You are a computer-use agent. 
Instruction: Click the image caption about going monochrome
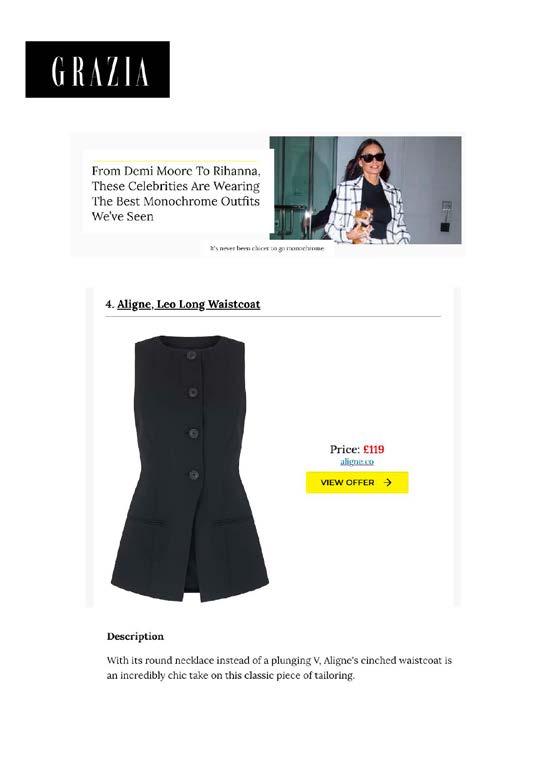[267, 248]
